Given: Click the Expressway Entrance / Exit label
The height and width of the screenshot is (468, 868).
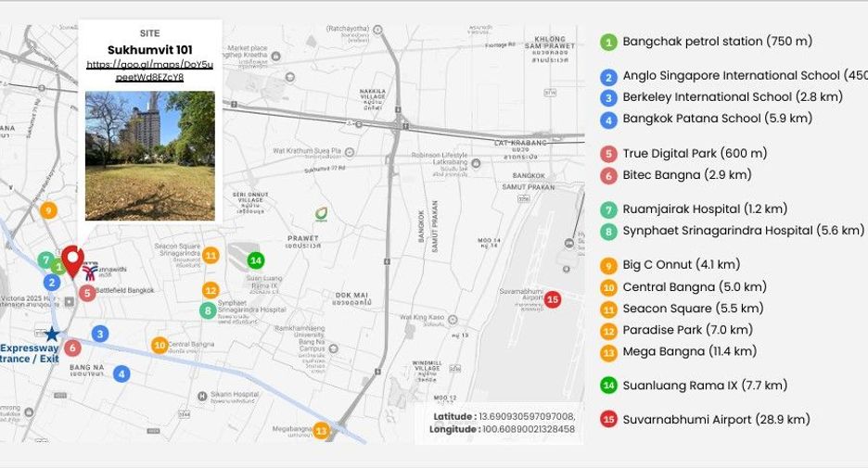Looking at the screenshot, I should (30, 353).
